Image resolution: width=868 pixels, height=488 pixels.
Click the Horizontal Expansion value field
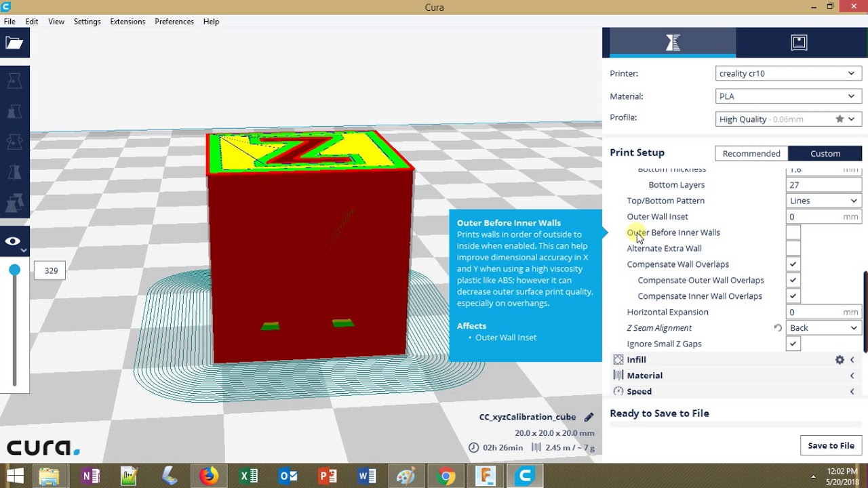(824, 312)
